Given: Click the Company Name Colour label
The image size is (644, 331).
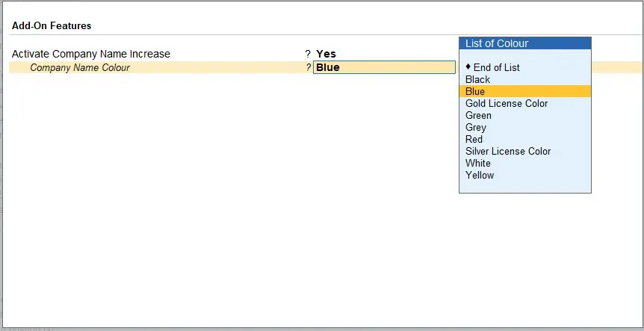Looking at the screenshot, I should [x=80, y=67].
